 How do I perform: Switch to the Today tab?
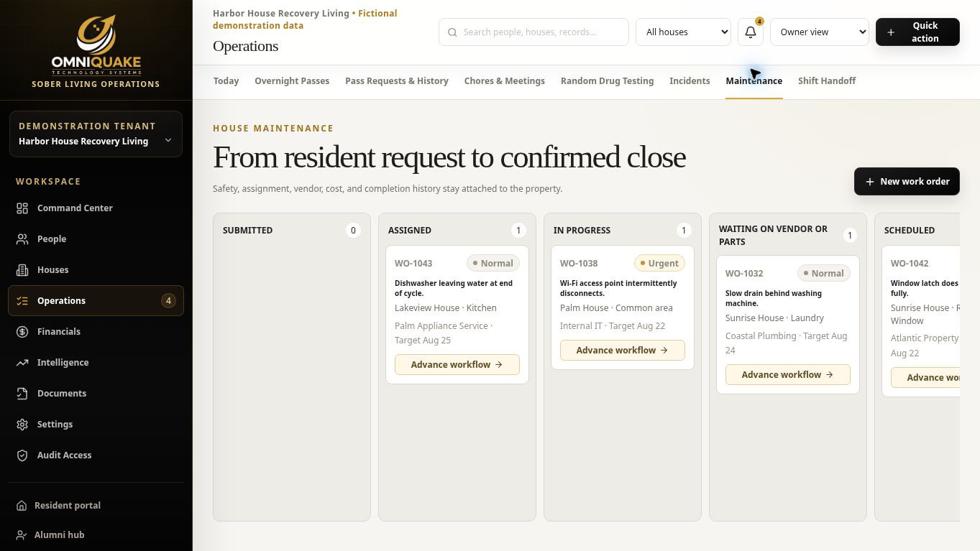pyautogui.click(x=226, y=81)
